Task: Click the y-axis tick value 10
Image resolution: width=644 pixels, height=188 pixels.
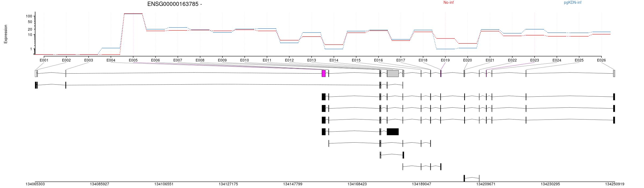Action: (30, 35)
